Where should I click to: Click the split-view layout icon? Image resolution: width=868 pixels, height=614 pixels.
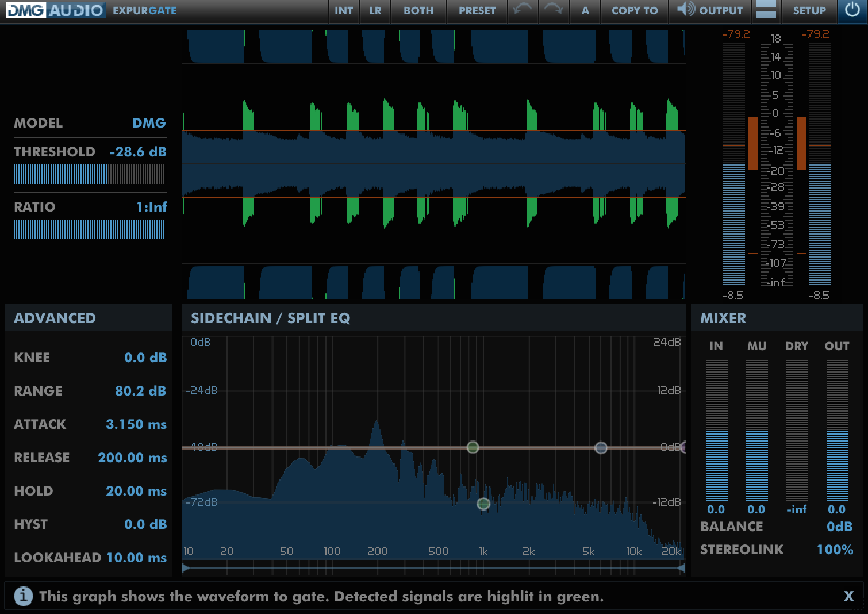tap(766, 10)
